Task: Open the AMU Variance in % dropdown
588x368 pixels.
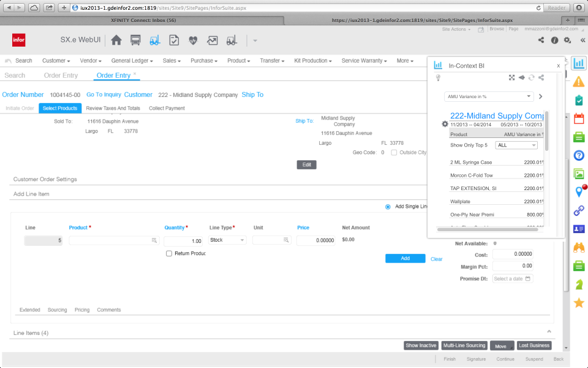Action: click(x=489, y=96)
